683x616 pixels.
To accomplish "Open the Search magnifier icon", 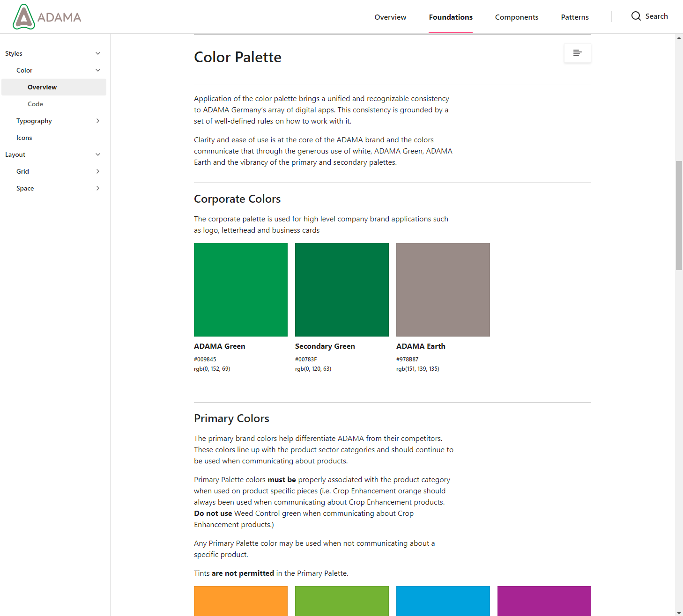I will tap(636, 16).
